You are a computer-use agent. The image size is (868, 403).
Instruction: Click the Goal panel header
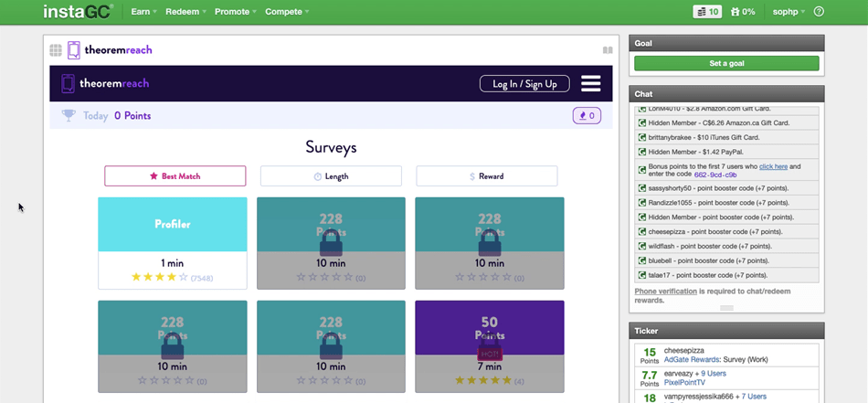[x=726, y=43]
